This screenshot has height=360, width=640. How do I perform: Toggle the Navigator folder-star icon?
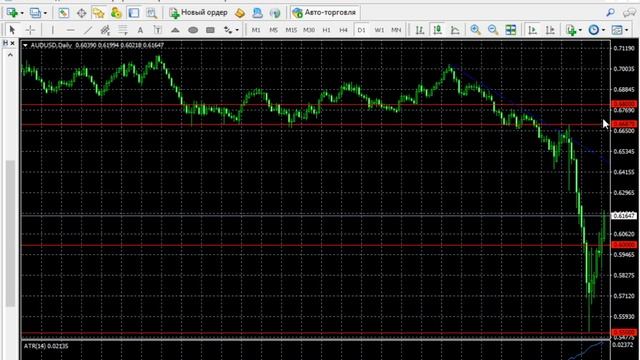click(98, 13)
